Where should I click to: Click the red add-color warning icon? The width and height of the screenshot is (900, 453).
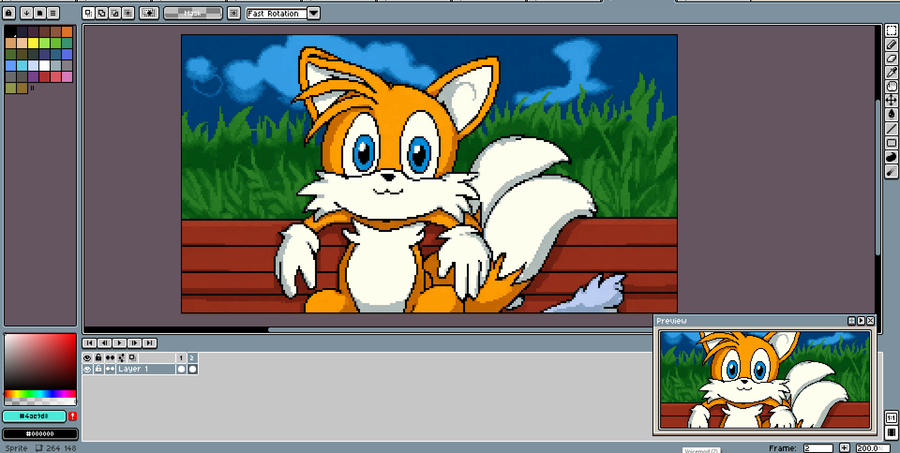72,416
